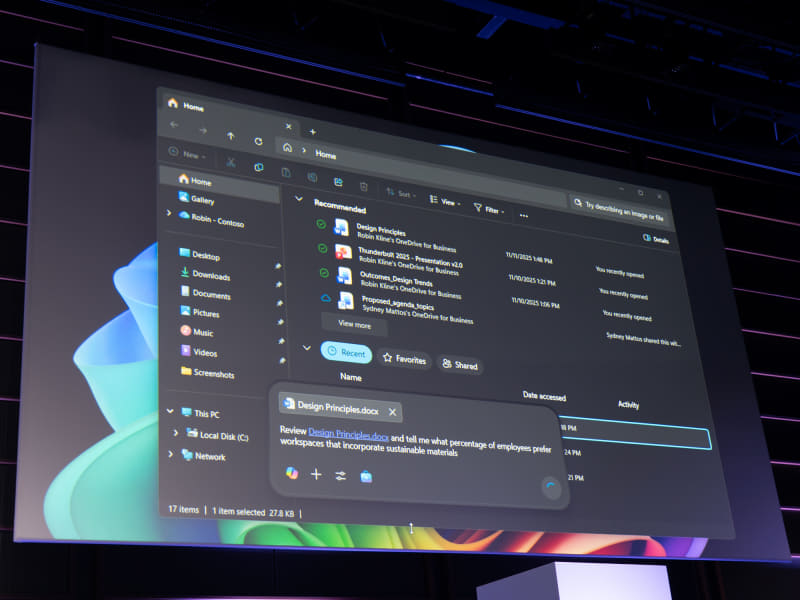Screen dimensions: 800x600
Task: Expand Robin - Contoso in sidebar
Action: tap(169, 213)
